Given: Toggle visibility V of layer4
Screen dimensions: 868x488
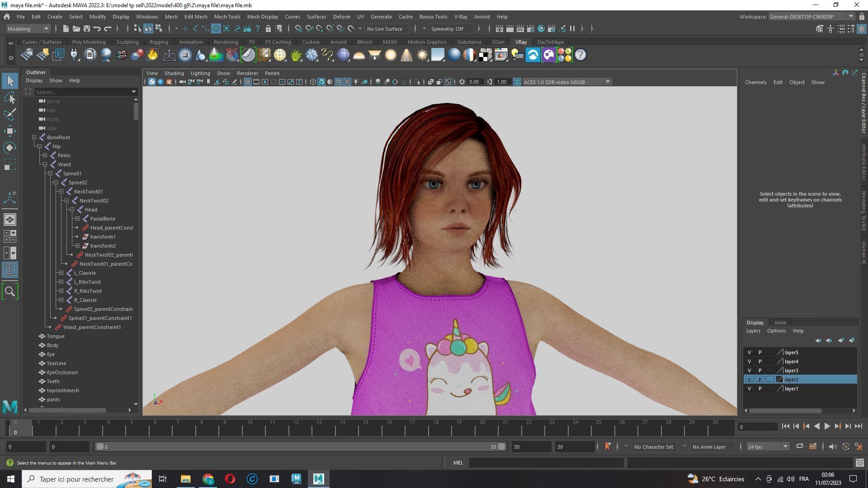Looking at the screenshot, I should coord(749,361).
